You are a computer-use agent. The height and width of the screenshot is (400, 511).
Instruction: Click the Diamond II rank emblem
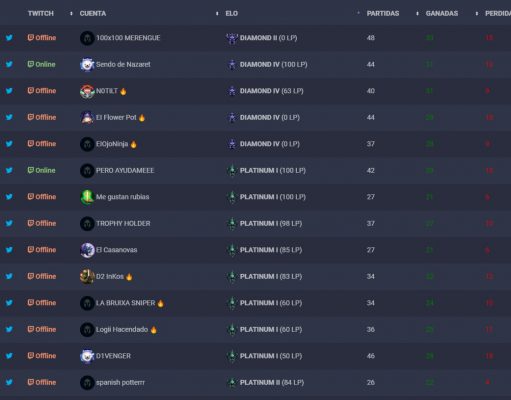pos(232,38)
